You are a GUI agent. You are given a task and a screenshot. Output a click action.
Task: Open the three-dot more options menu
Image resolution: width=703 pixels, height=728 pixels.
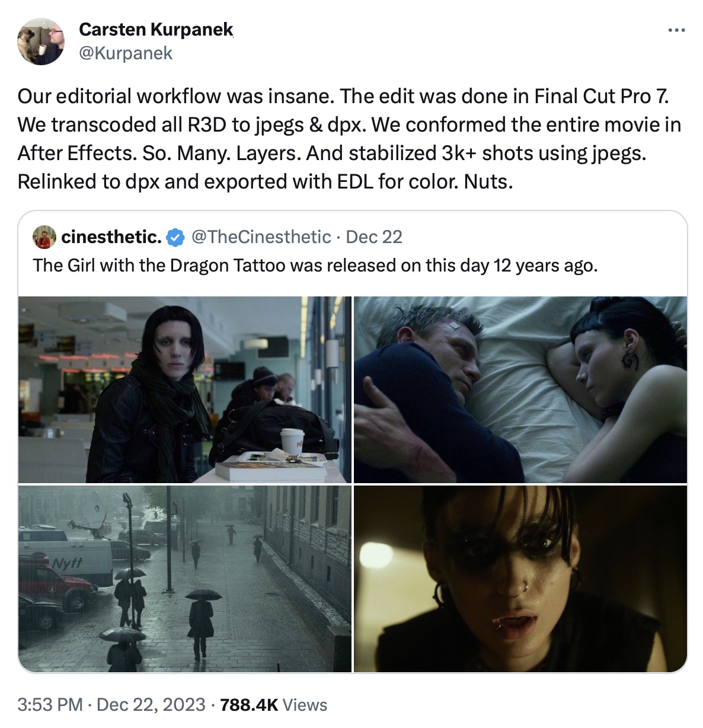coord(676,30)
